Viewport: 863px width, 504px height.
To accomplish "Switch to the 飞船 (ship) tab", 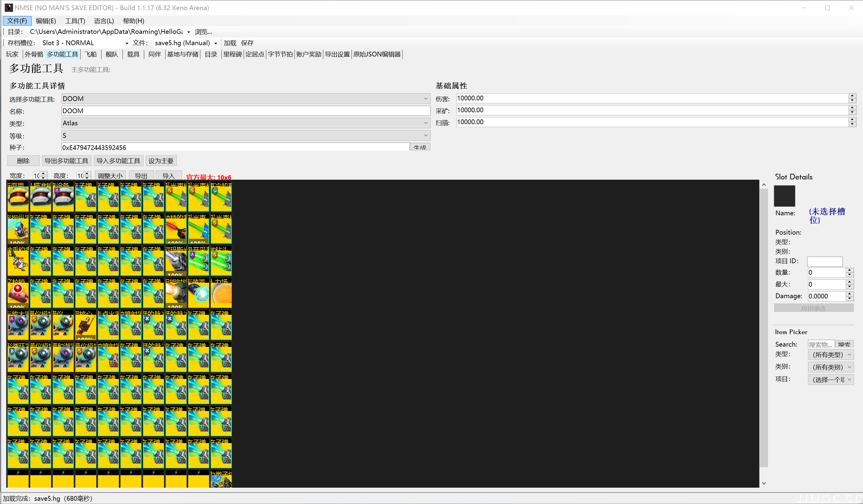I will pos(91,54).
